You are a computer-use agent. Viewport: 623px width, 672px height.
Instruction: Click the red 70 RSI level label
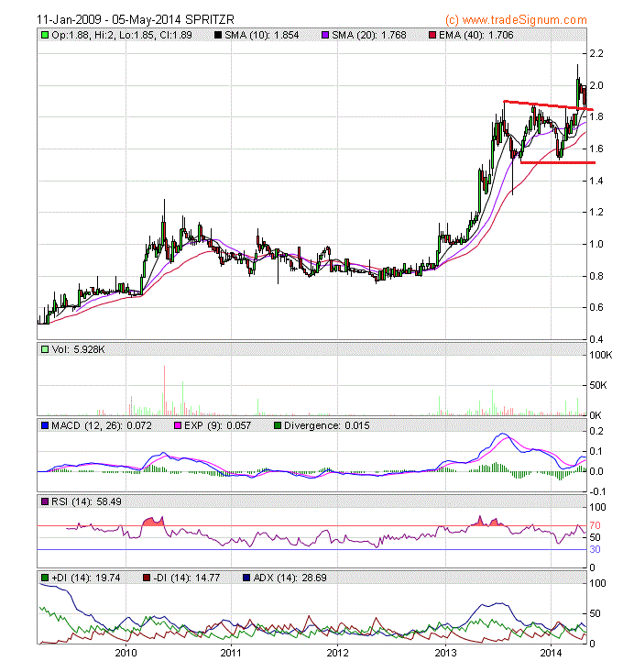click(596, 525)
